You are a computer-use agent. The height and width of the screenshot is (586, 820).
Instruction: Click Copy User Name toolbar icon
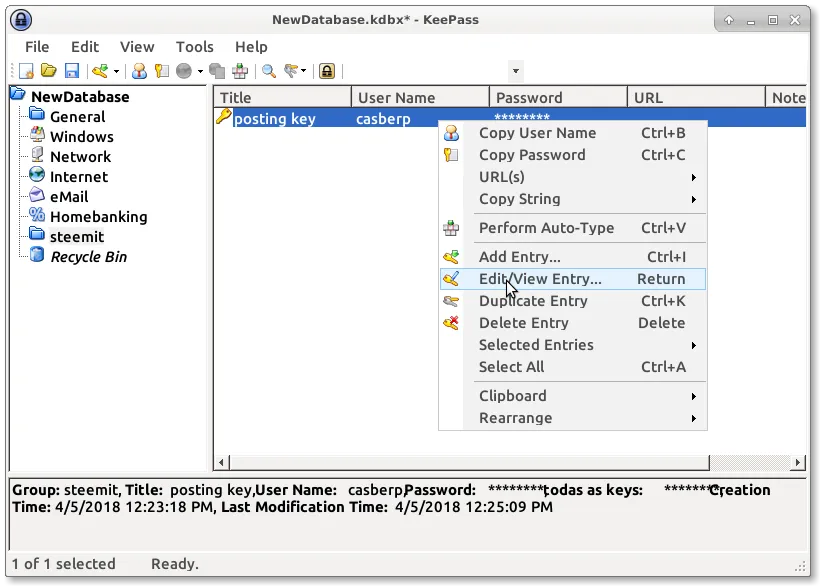[140, 71]
